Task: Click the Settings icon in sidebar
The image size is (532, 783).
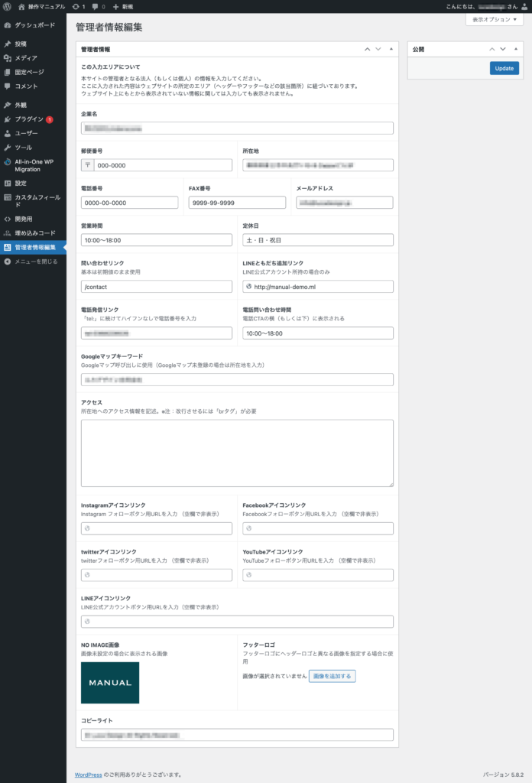Action: click(7, 184)
